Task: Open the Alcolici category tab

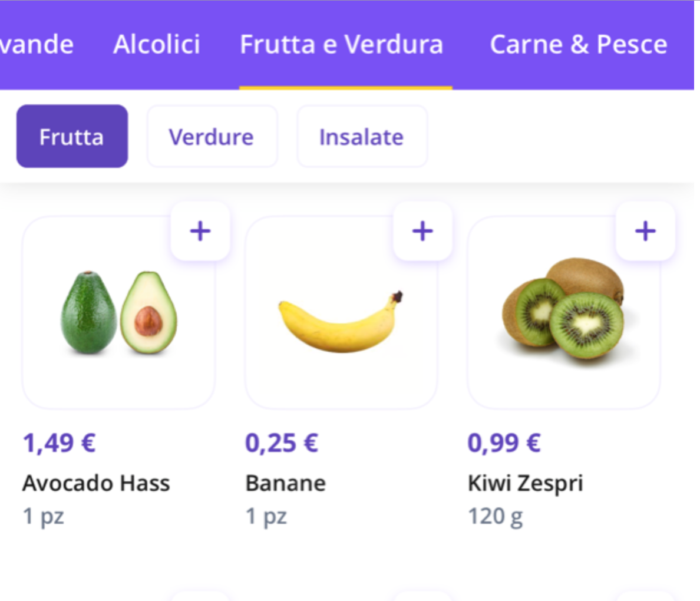Action: click(x=157, y=45)
